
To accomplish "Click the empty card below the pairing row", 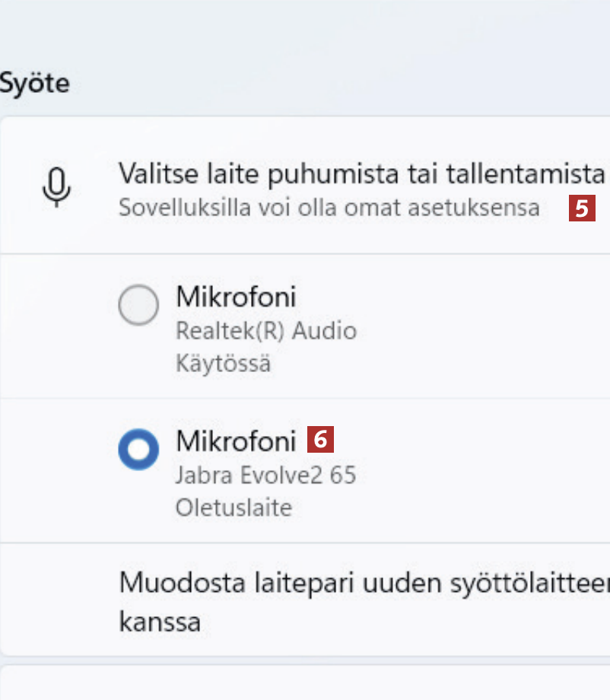I will coord(304,684).
